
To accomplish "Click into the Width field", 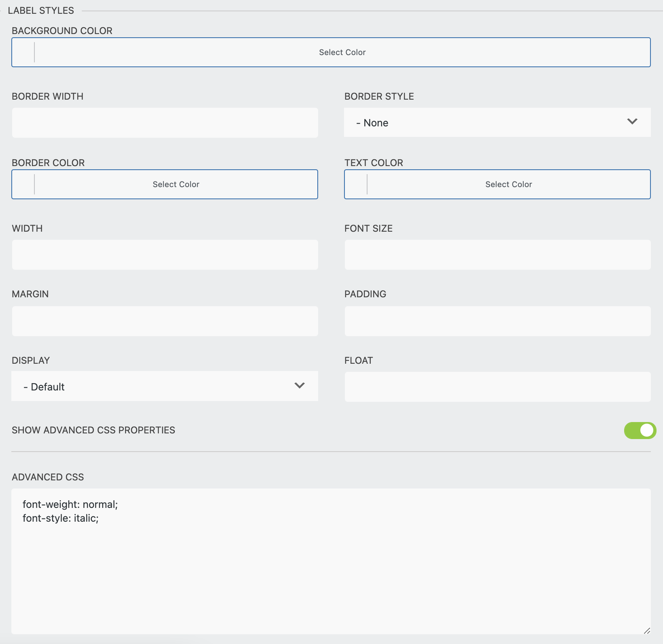I will tap(165, 255).
